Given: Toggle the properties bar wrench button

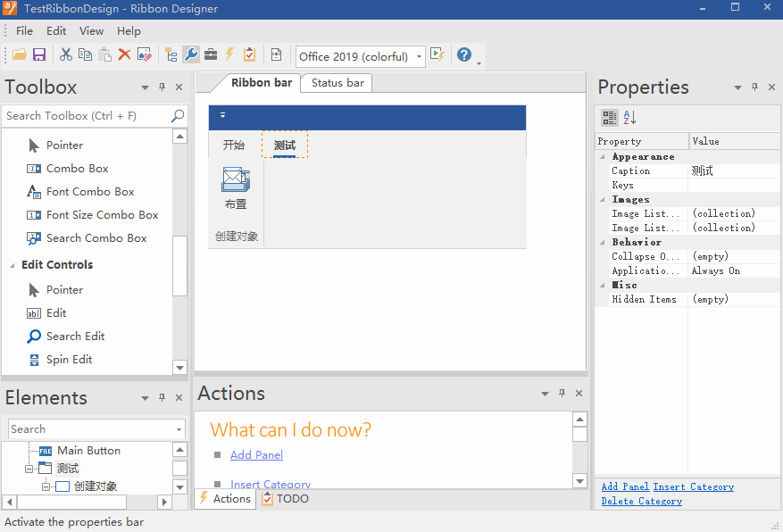Looking at the screenshot, I should [190, 55].
